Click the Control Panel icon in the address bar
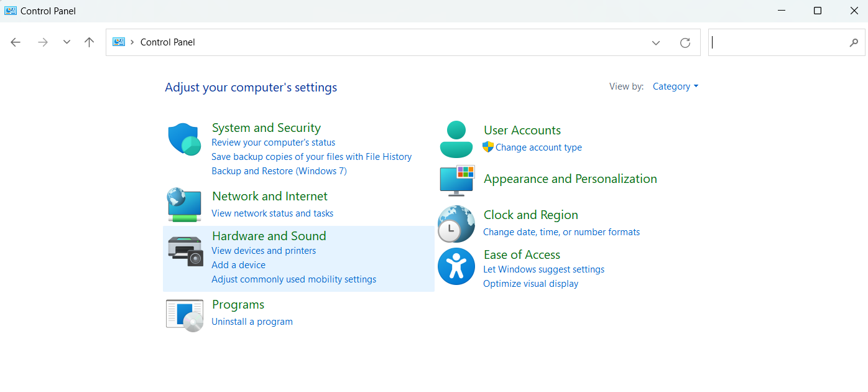 pyautogui.click(x=118, y=42)
